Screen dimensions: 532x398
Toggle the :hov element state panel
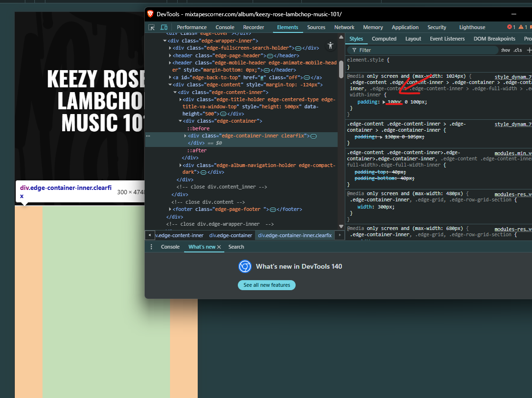pyautogui.click(x=505, y=50)
